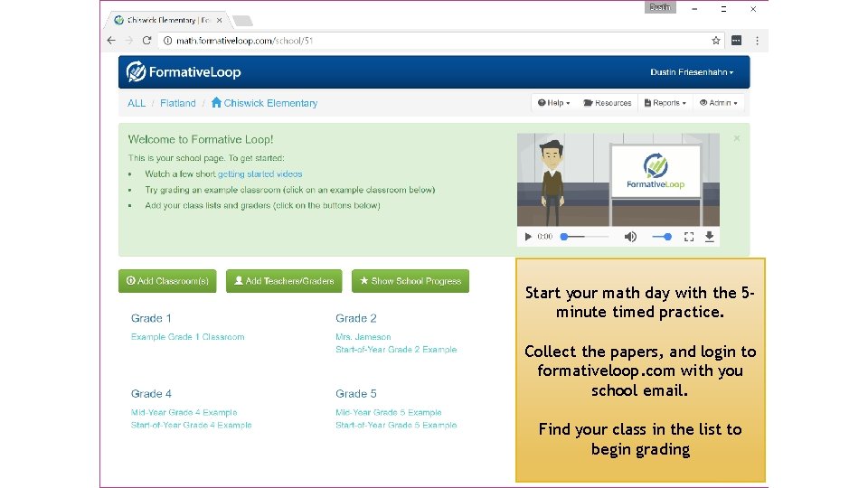Click the video progress seek slider
The width and height of the screenshot is (868, 488).
(x=585, y=237)
